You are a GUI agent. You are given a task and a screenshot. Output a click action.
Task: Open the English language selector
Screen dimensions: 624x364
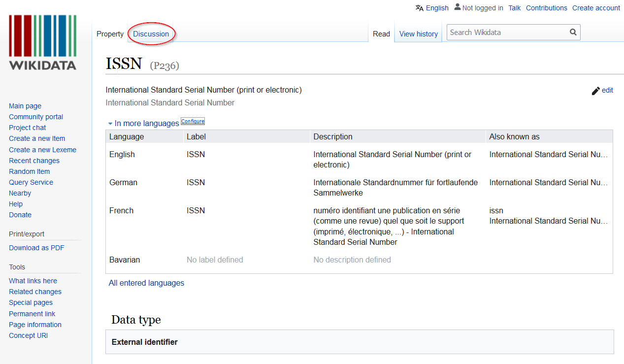[x=437, y=8]
